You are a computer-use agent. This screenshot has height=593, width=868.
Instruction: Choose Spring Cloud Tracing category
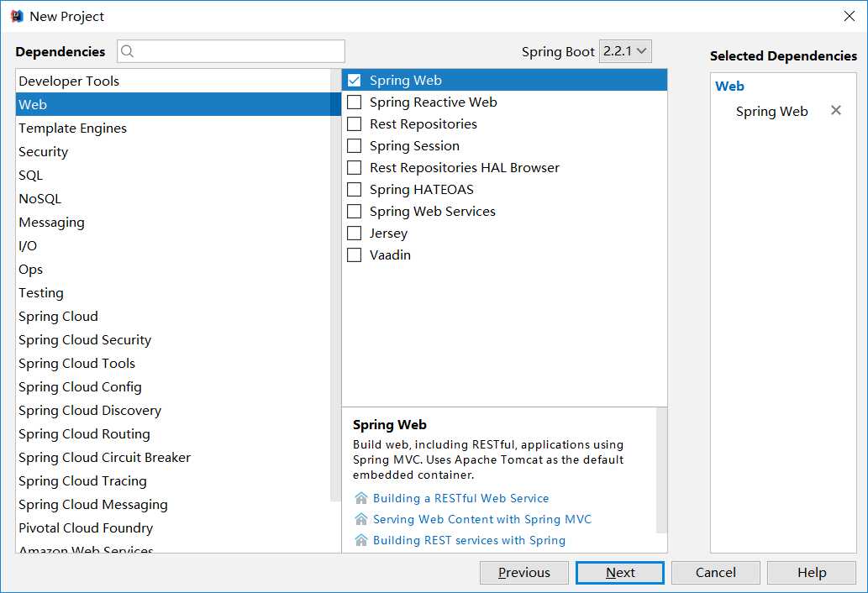173,480
